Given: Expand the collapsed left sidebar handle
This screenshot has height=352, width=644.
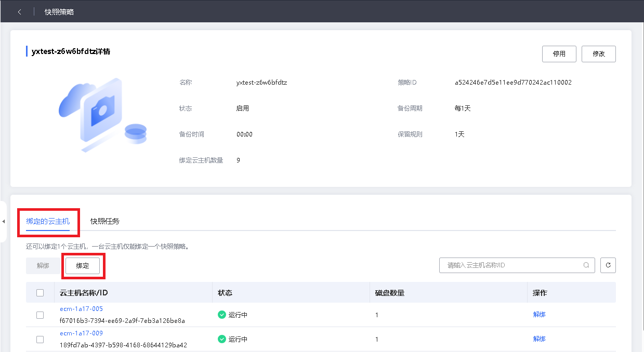Looking at the screenshot, I should coord(4,222).
